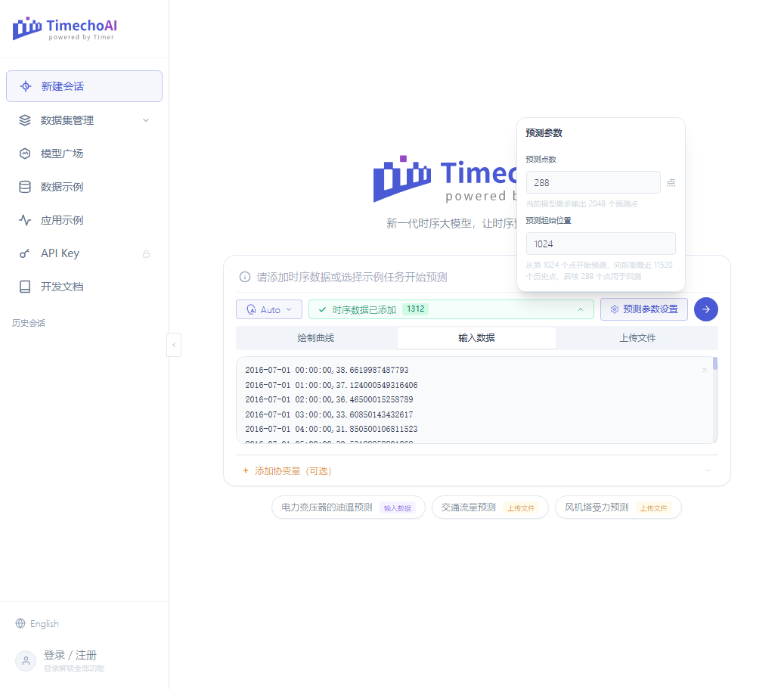Click the 预测点数 input showing 288
Image resolution: width=784 pixels, height=689 pixels.
[x=593, y=182]
